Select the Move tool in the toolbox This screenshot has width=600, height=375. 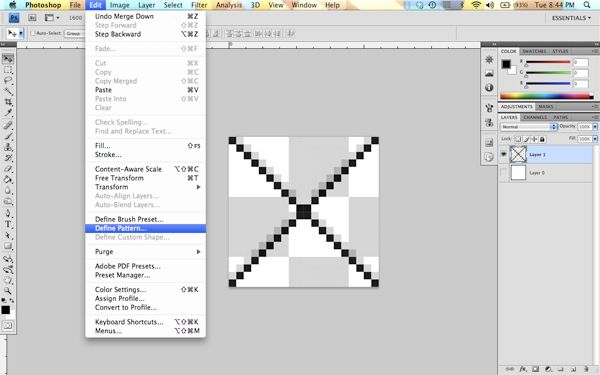8,59
